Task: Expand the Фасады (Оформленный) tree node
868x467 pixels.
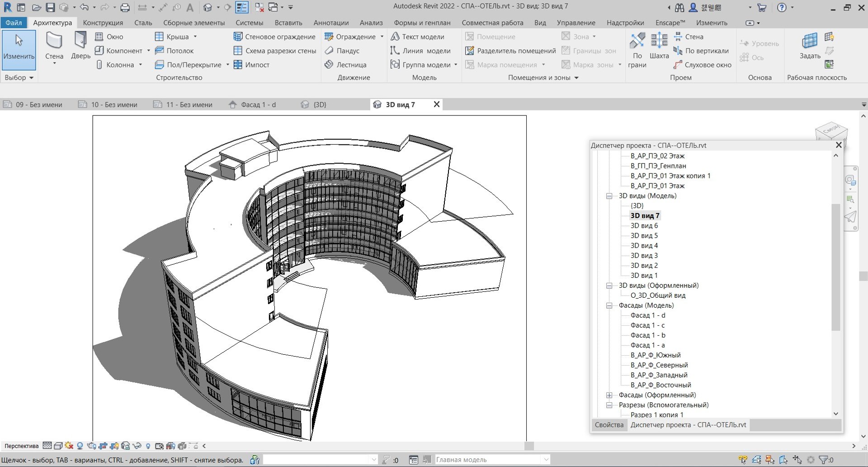Action: pyautogui.click(x=609, y=395)
